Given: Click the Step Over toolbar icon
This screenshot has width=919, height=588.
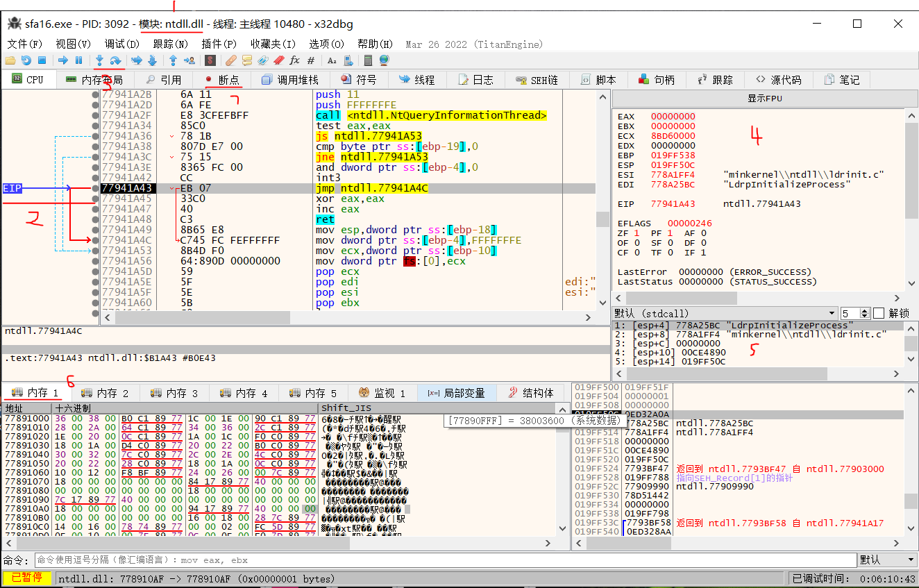Looking at the screenshot, I should pyautogui.click(x=115, y=60).
